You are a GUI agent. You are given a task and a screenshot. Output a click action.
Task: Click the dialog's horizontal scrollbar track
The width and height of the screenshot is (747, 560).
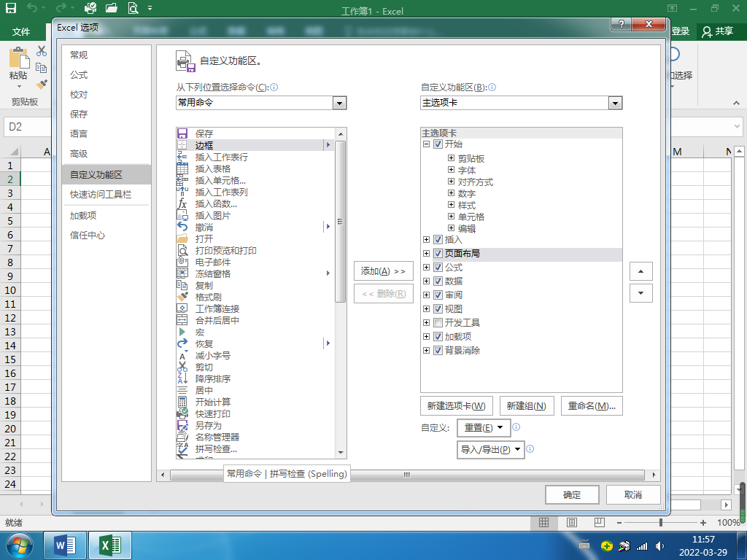[x=407, y=475]
